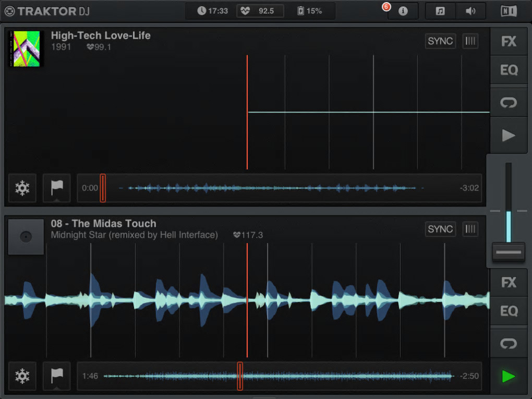The height and width of the screenshot is (399, 532).
Task: Open cue points flag on Midas Touch deck
Action: [57, 376]
